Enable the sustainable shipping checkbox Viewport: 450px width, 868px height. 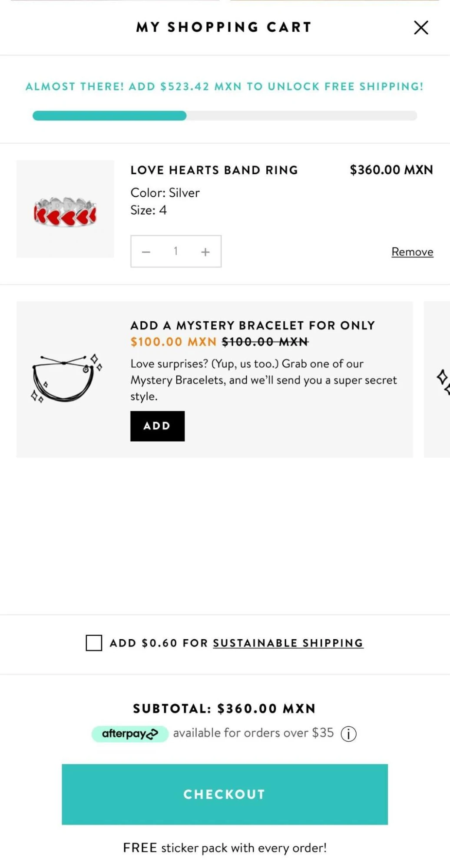pos(94,643)
